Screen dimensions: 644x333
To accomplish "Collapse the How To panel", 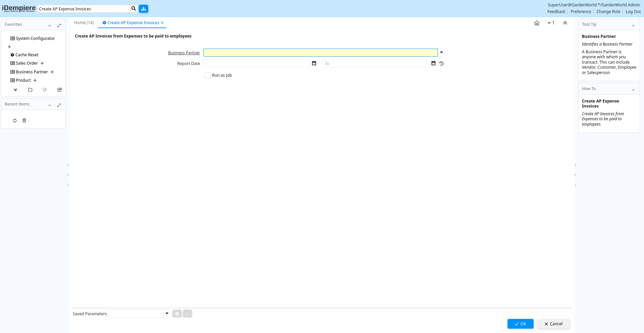I will coord(633,90).
